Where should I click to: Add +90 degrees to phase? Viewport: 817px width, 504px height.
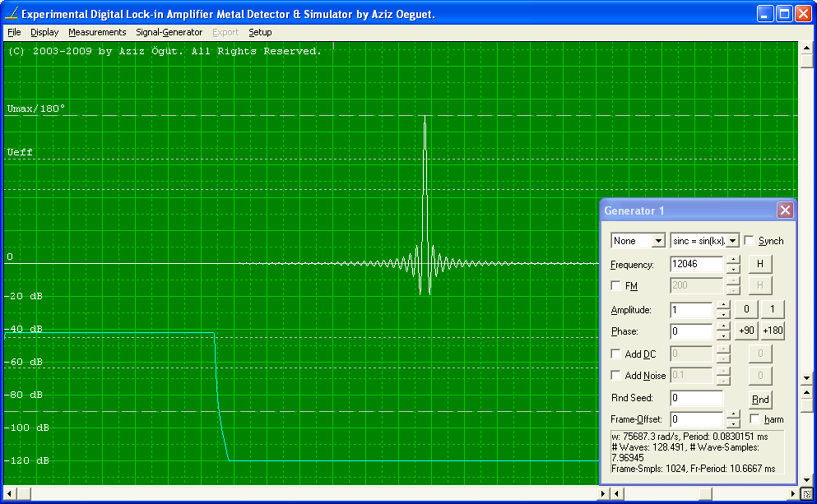746,331
